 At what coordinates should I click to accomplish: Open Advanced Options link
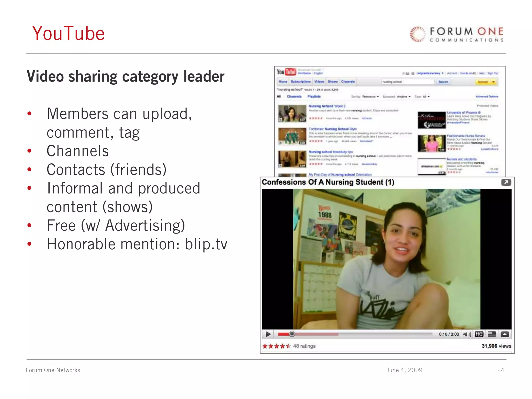point(487,97)
